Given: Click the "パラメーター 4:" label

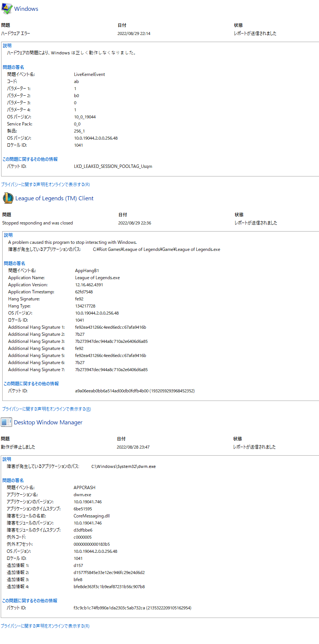Looking at the screenshot, I should (x=19, y=110).
